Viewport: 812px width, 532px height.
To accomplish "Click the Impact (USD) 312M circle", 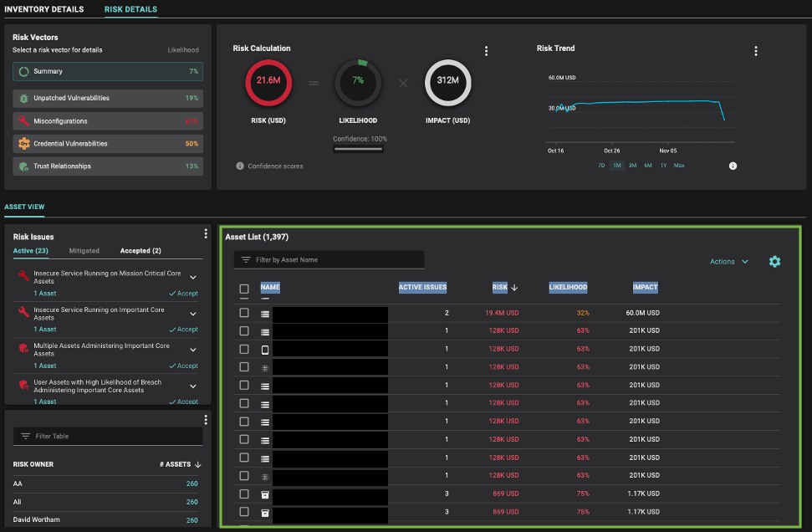I will (448, 83).
